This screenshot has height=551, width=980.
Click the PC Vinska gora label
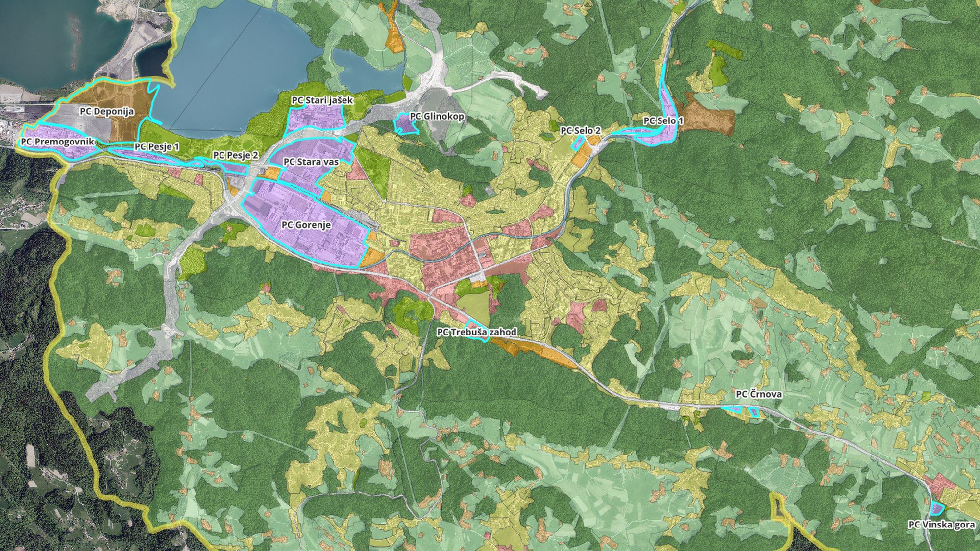pyautogui.click(x=941, y=525)
